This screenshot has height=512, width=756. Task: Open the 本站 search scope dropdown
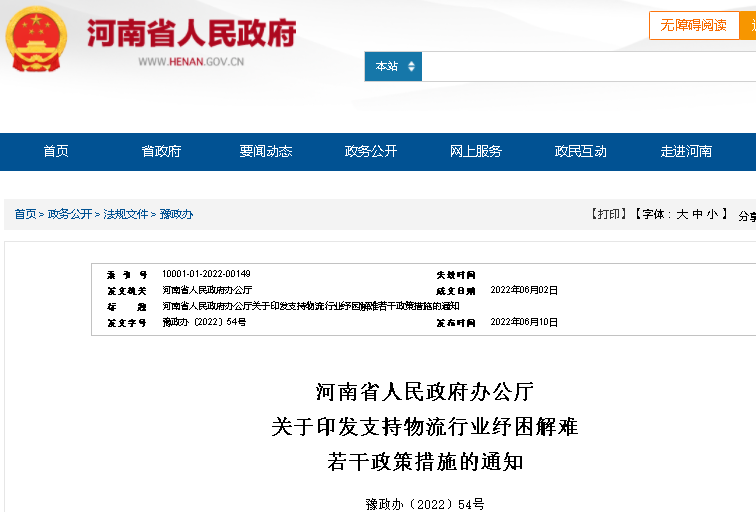393,67
